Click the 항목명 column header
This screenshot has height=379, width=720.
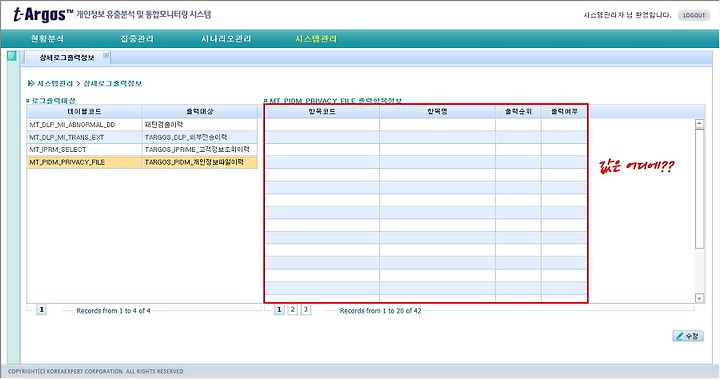coord(437,112)
